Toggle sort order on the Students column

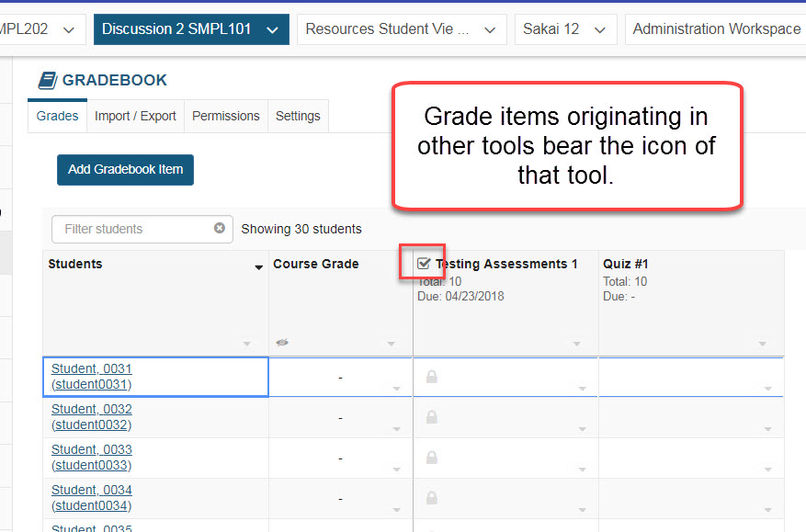pos(258,264)
